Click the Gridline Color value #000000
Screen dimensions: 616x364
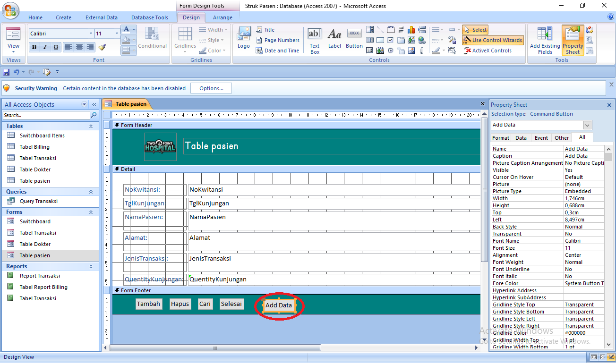tap(575, 332)
